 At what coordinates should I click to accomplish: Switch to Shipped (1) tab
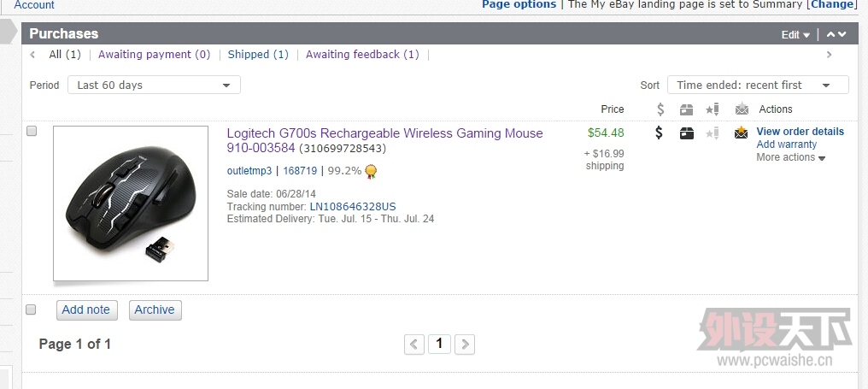click(x=259, y=55)
